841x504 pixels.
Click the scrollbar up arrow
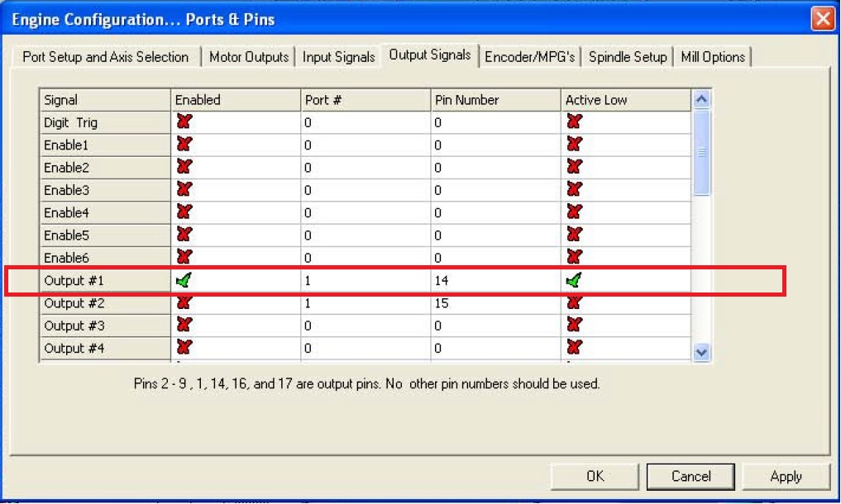pos(701,99)
